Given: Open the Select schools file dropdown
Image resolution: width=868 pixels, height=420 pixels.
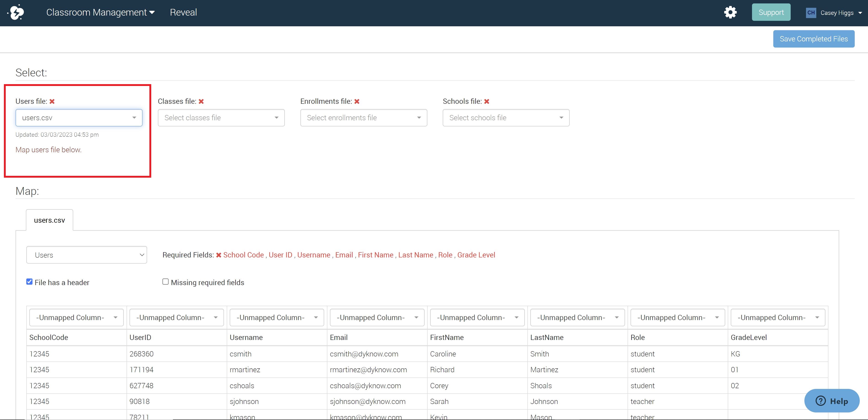Looking at the screenshot, I should (506, 118).
